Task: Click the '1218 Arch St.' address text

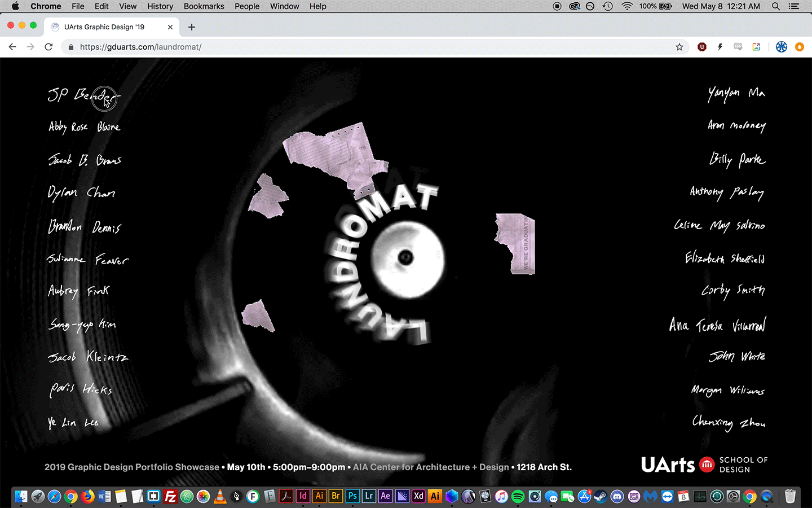Action: [x=544, y=467]
